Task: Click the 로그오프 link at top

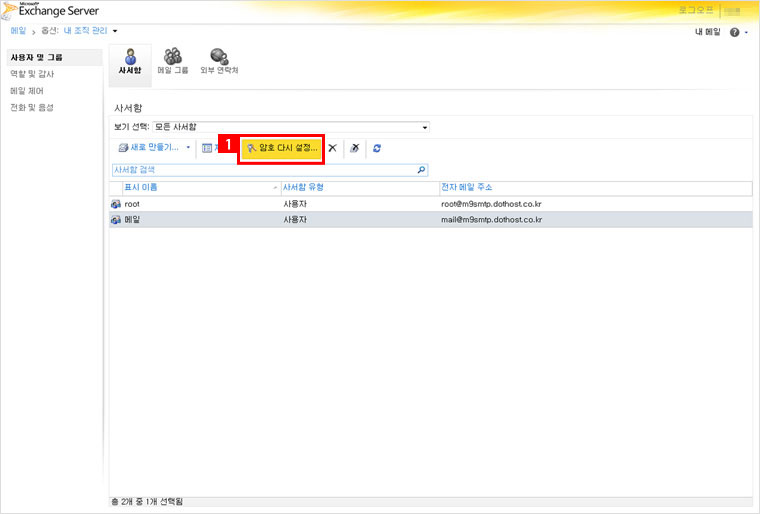Action: pos(695,10)
